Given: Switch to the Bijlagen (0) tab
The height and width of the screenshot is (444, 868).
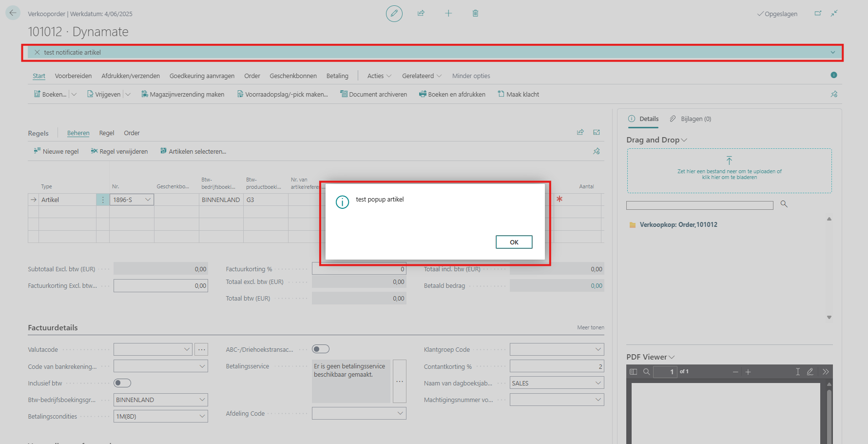Looking at the screenshot, I should coord(691,119).
